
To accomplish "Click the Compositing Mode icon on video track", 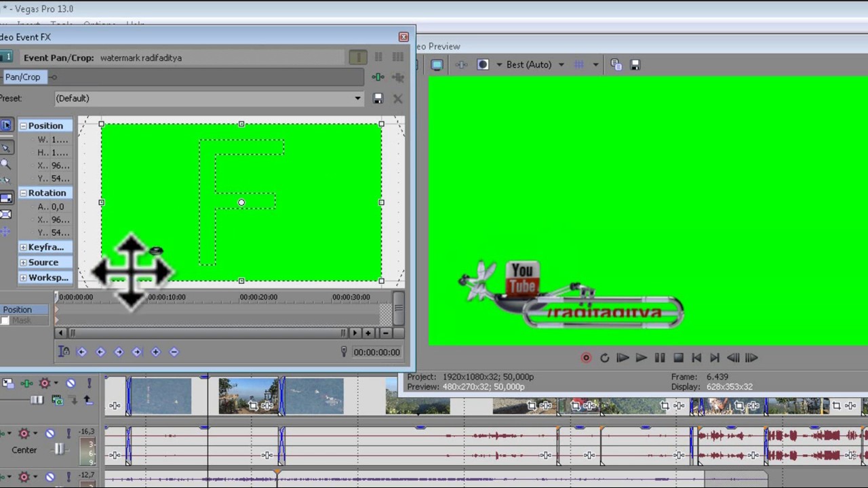I will tap(57, 401).
